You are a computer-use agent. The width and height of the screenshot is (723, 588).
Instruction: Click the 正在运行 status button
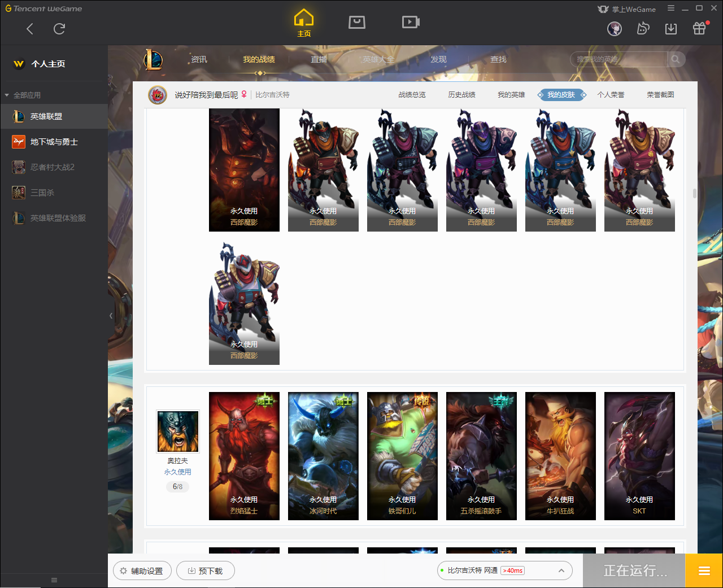pos(634,570)
